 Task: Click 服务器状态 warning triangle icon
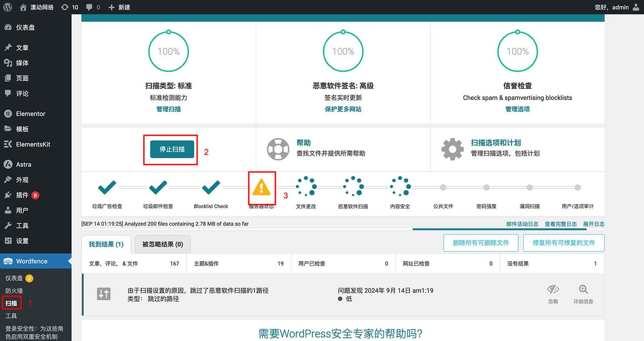point(262,187)
